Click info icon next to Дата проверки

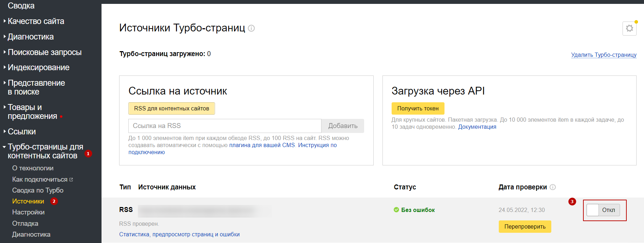553,187
